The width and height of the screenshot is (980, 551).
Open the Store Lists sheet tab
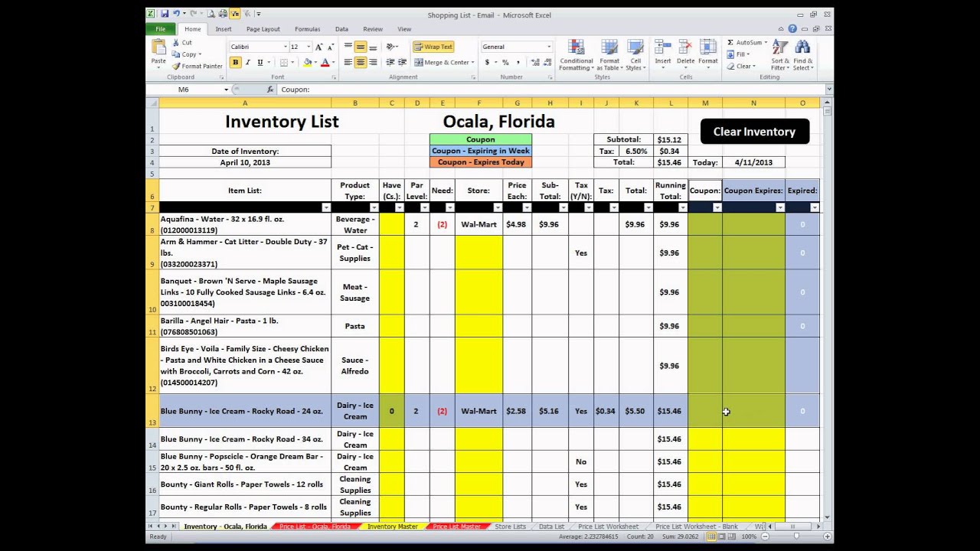click(511, 527)
